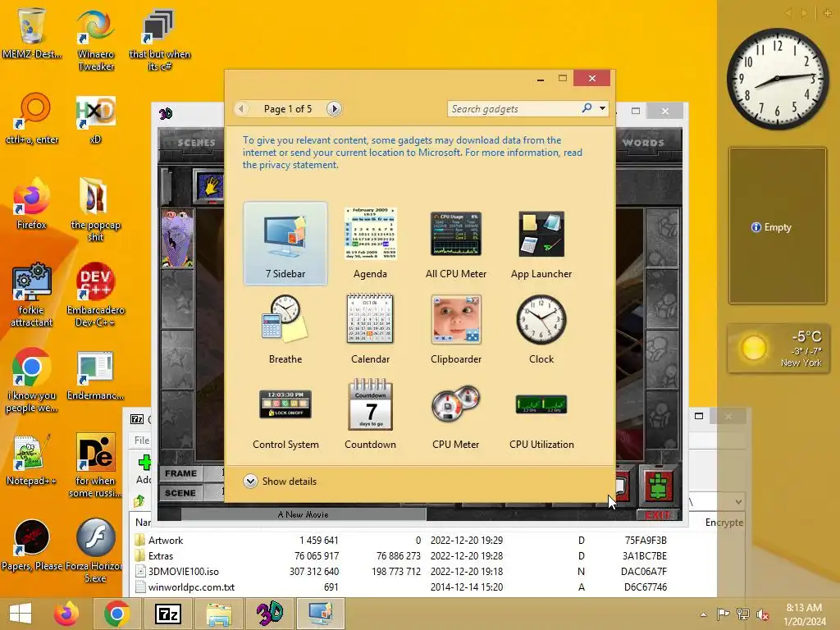Click the hand thumbnail in 3D Movie Maker

click(x=209, y=186)
